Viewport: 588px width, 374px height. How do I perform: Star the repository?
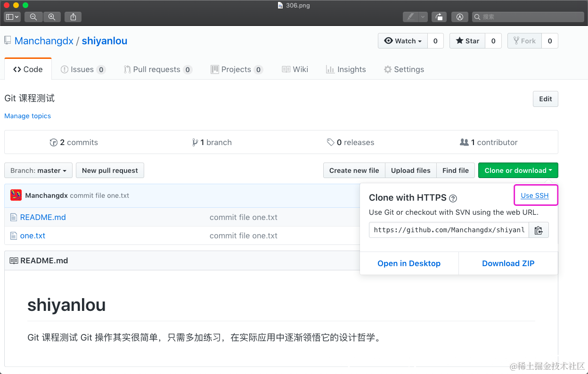click(467, 41)
